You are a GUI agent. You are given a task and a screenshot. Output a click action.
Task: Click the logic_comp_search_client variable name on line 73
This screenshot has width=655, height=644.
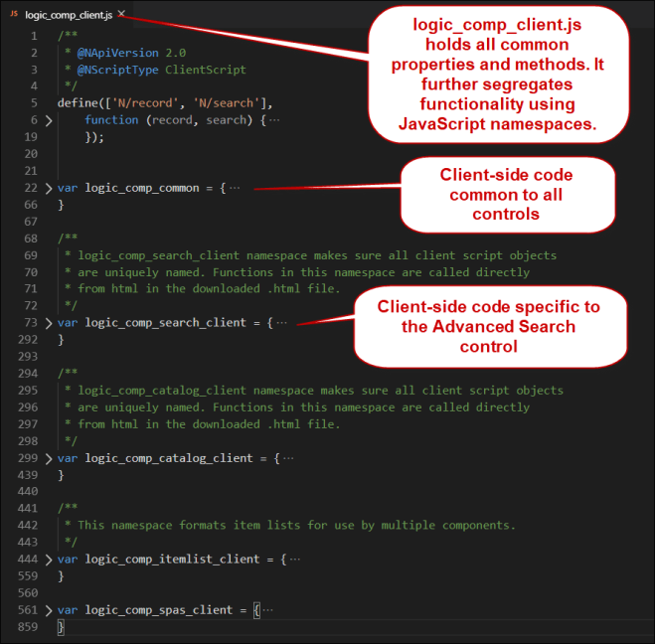point(165,323)
